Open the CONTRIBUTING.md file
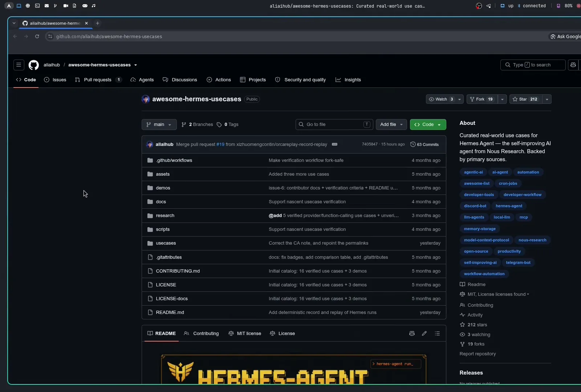Viewport: 581px width, 392px height. [x=178, y=271]
